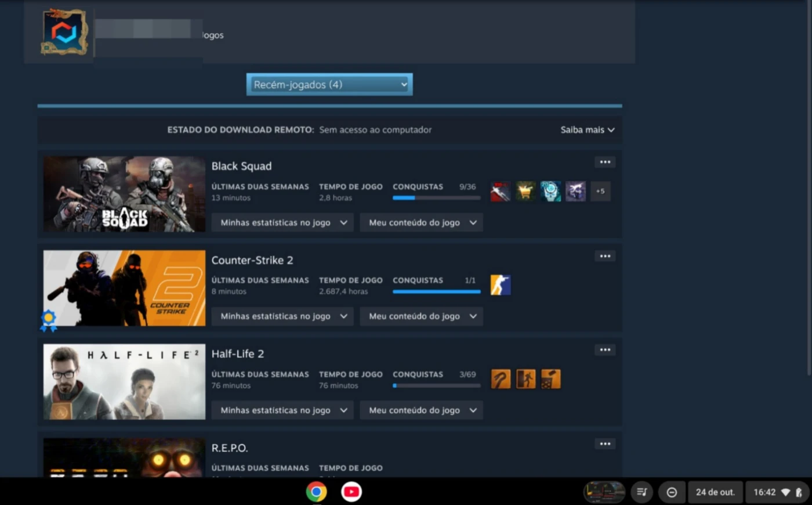Expand Meu conteúdo do jogo for Counter-Strike 2
The width and height of the screenshot is (812, 505).
(x=422, y=316)
